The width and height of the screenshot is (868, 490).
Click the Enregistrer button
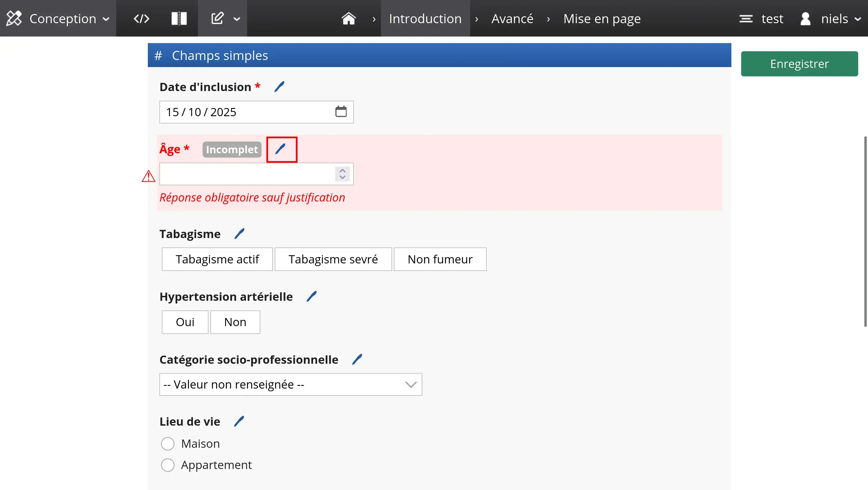[799, 64]
